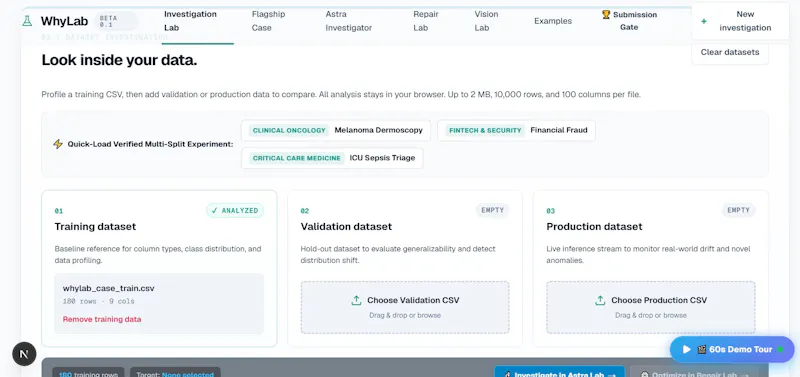The image size is (800, 377).
Task: Select the Examples tab
Action: 553,21
